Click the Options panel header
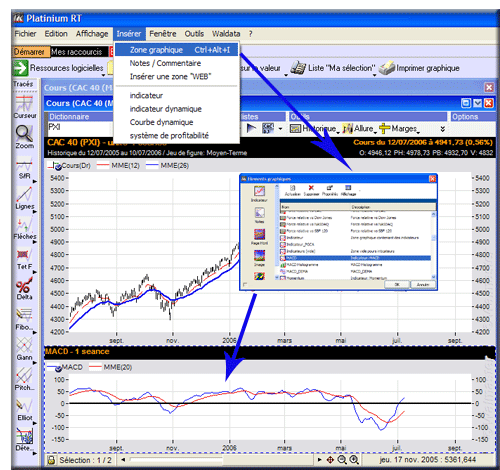The height and width of the screenshot is (470, 500). [x=472, y=117]
